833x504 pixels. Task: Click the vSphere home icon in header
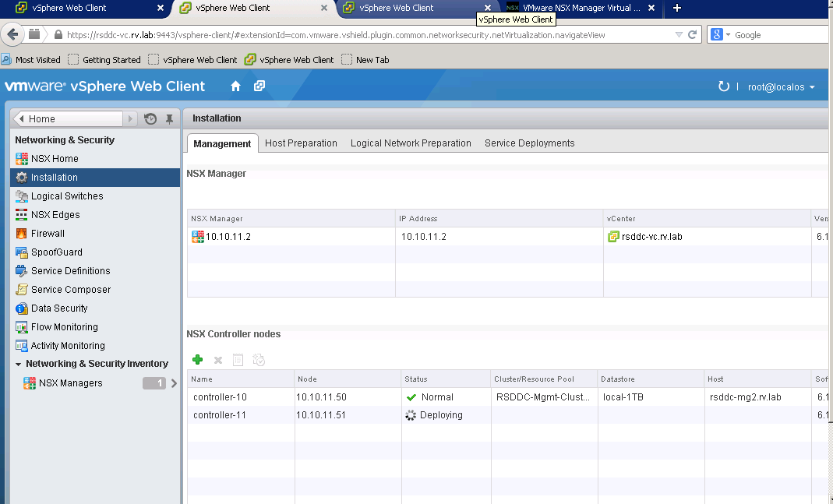coord(235,86)
